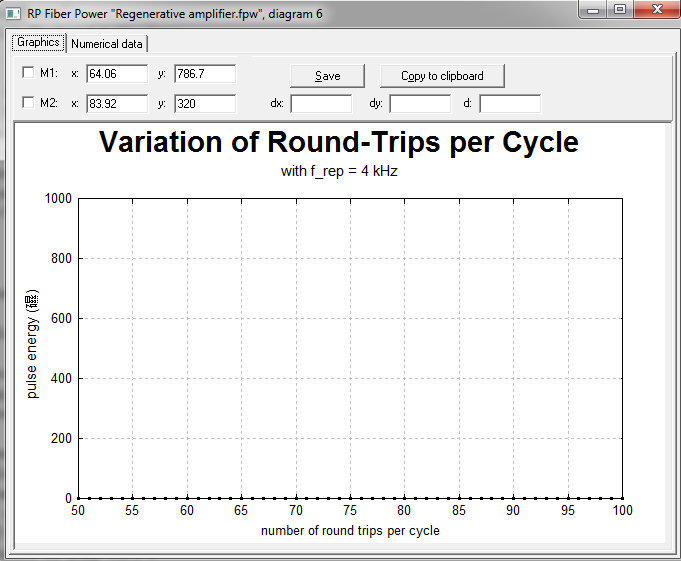681x561 pixels.
Task: Focus the M2 x value field
Action: click(117, 103)
